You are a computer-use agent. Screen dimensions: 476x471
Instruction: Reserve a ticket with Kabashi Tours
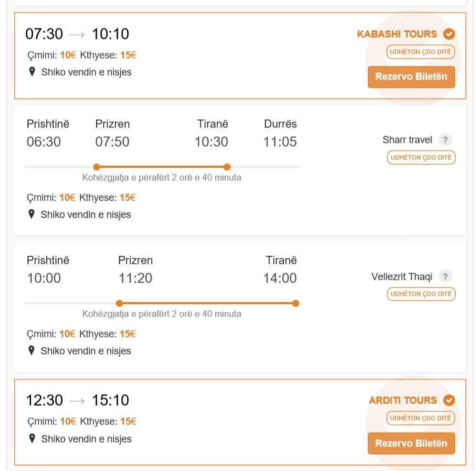click(x=411, y=77)
